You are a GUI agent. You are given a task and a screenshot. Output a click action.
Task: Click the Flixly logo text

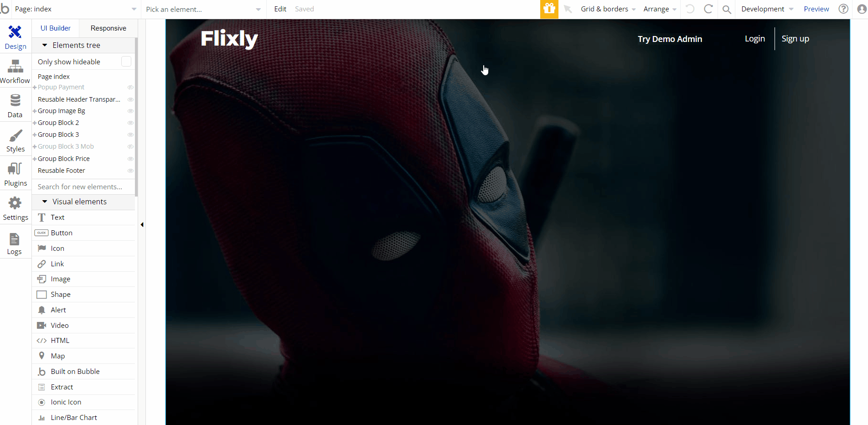(229, 39)
